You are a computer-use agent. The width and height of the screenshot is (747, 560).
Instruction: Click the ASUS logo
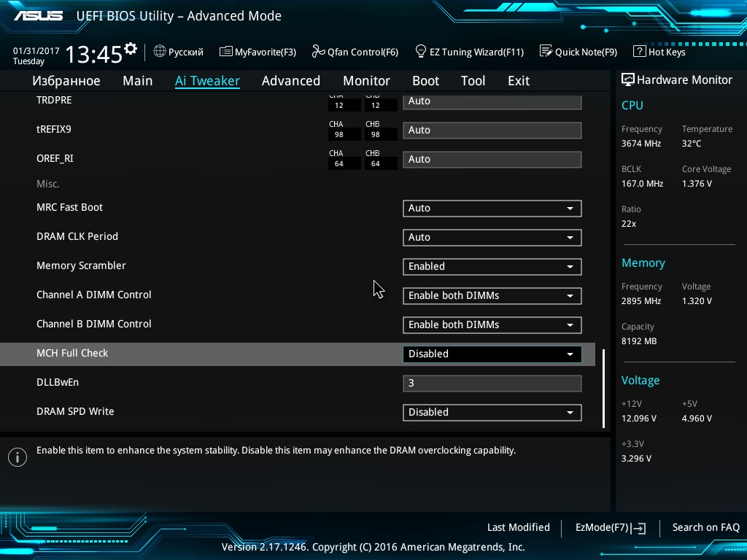[38, 16]
